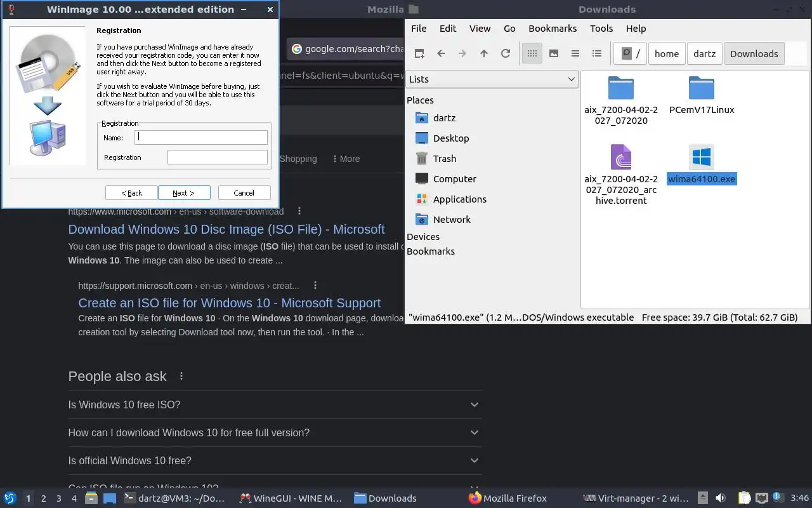Click Next in WinImage setup
The image size is (812, 508).
point(184,193)
